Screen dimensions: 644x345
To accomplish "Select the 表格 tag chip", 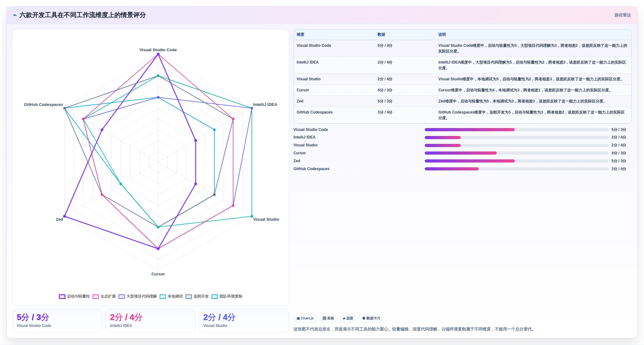I will pos(328,318).
